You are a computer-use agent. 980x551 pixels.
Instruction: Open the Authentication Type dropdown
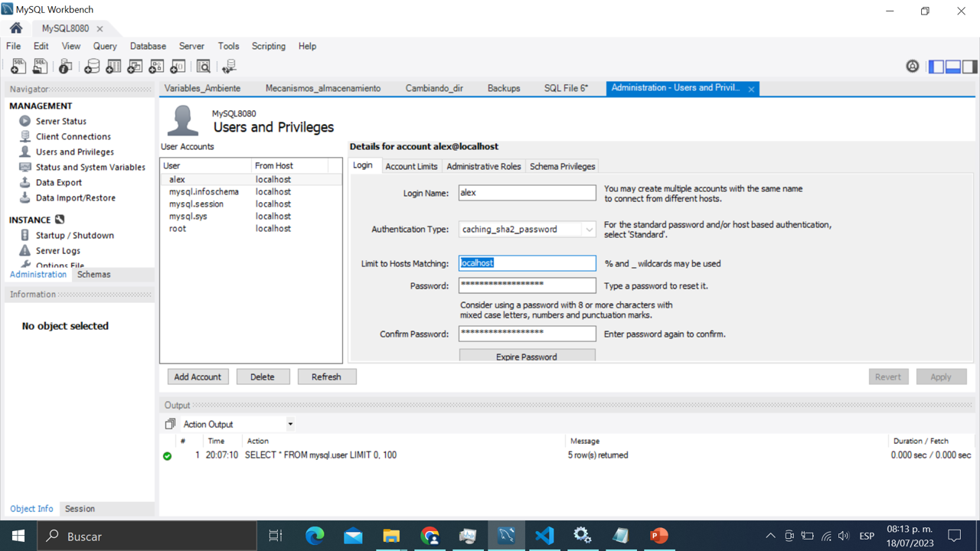pyautogui.click(x=588, y=230)
